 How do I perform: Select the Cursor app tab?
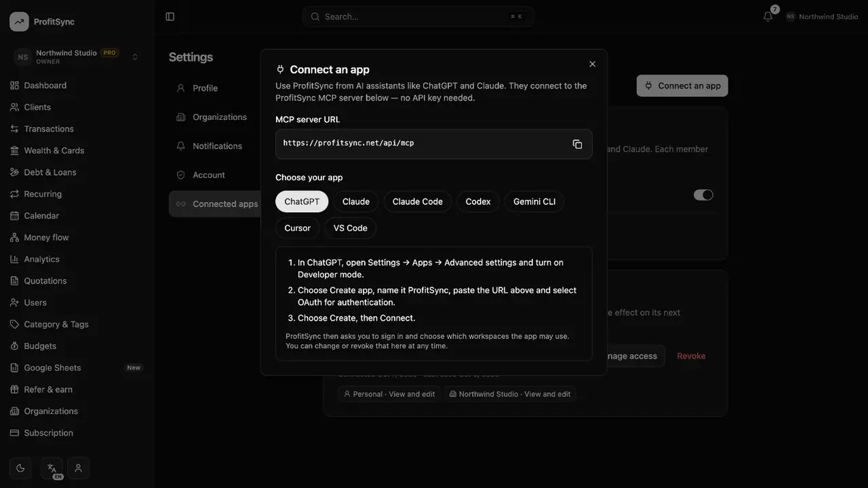[x=298, y=228]
